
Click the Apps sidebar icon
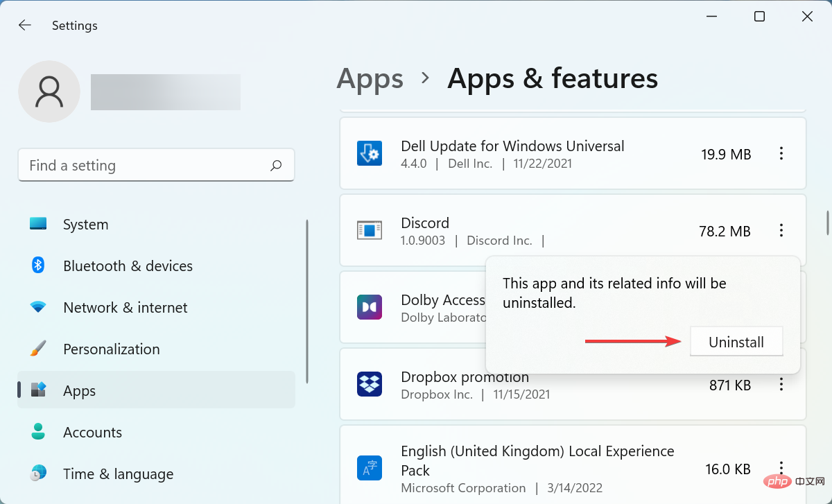point(38,390)
